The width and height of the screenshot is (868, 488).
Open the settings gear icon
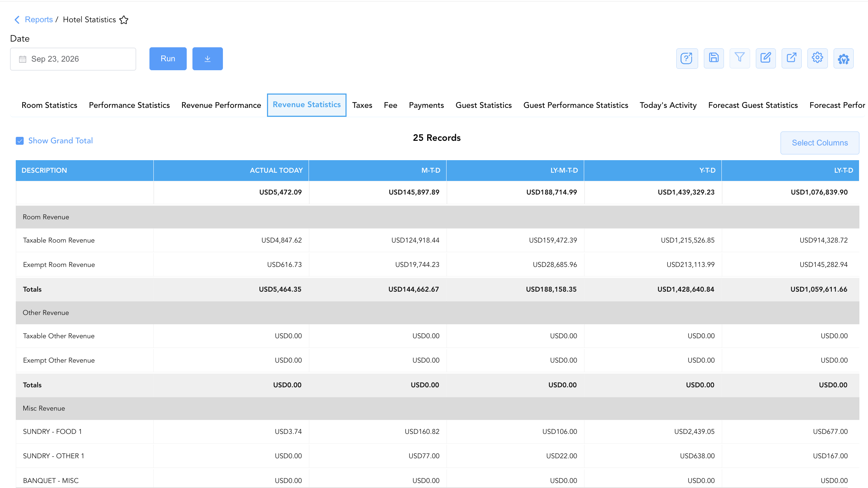pyautogui.click(x=817, y=58)
